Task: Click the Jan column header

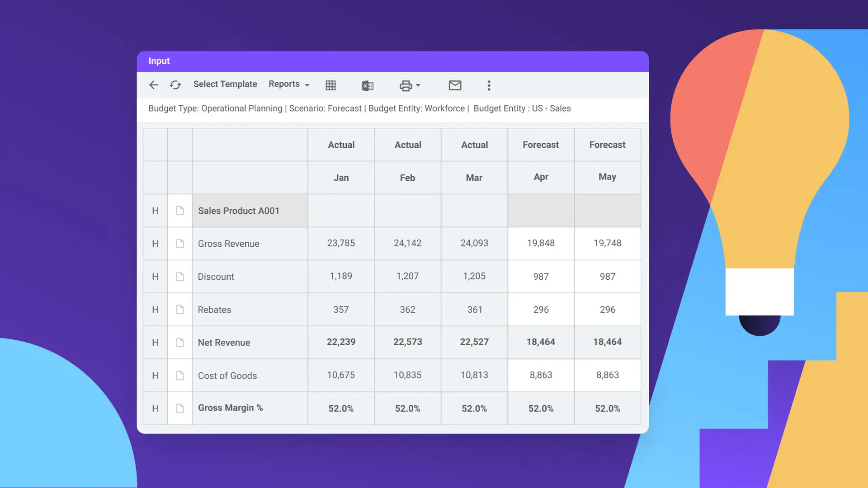Action: [341, 178]
